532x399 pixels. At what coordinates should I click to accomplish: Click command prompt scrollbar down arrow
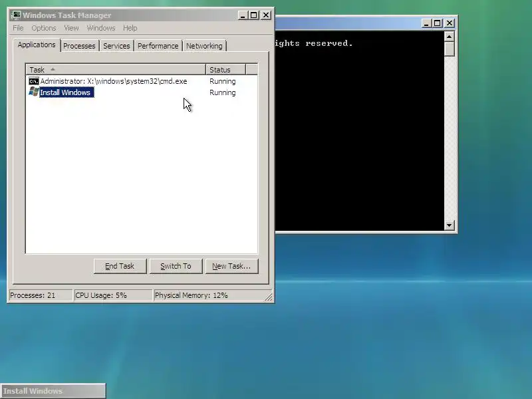tap(450, 225)
